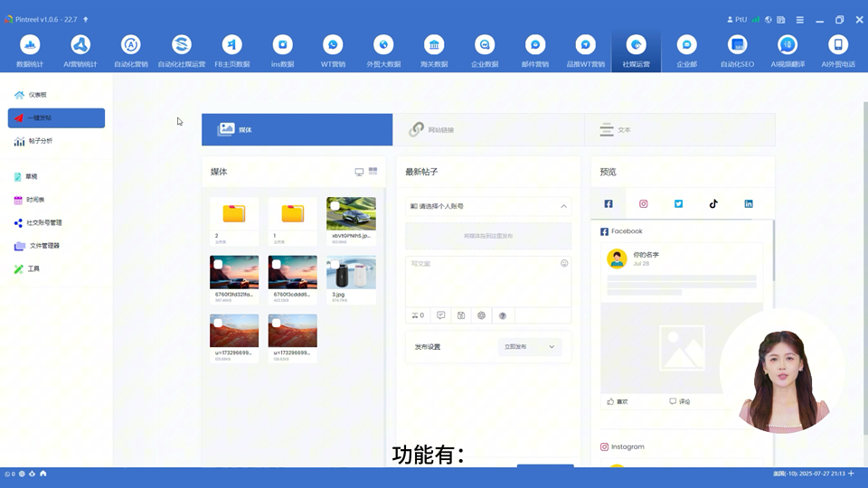
Task: Tick checkbox on 6760f3cddd6 image
Action: (x=277, y=265)
